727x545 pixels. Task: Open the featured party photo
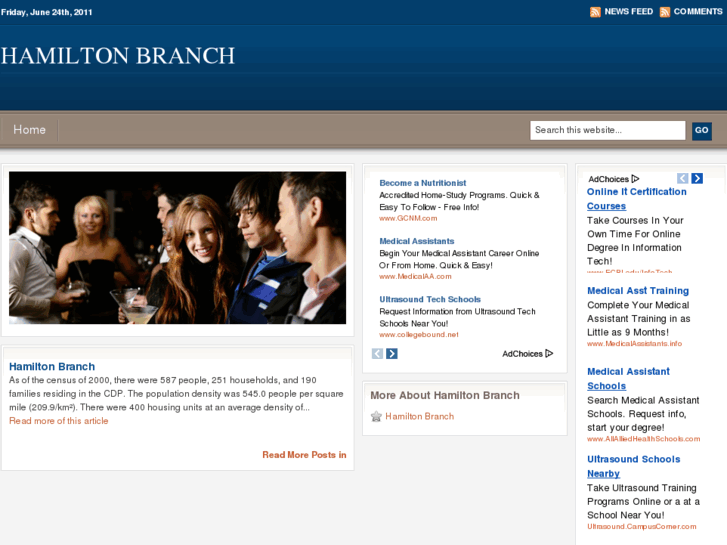click(x=177, y=248)
